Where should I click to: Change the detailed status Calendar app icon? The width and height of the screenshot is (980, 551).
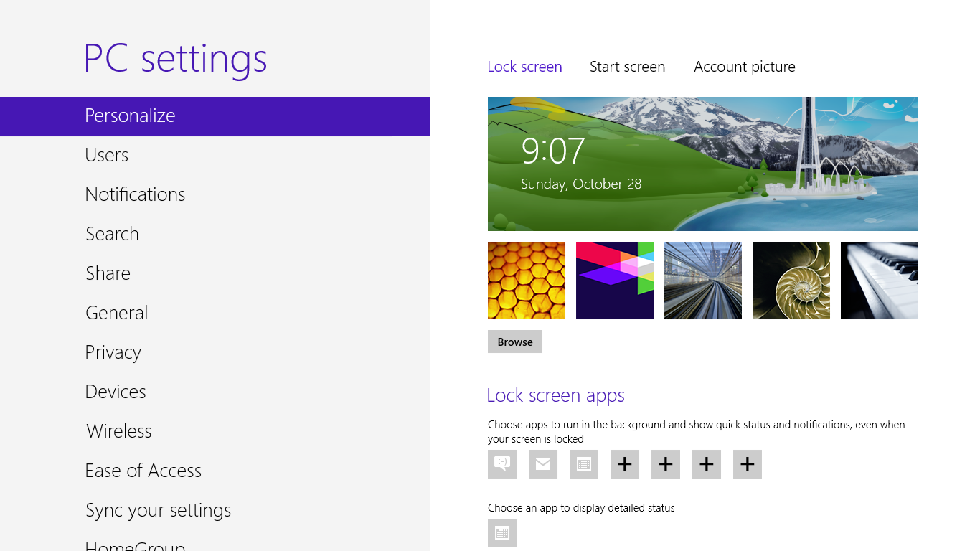[502, 533]
